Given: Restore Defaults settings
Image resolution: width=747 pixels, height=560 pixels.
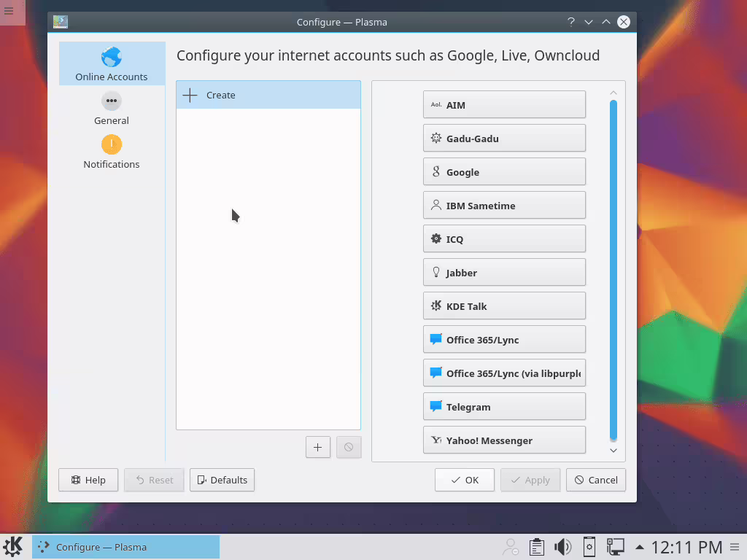Looking at the screenshot, I should [222, 480].
